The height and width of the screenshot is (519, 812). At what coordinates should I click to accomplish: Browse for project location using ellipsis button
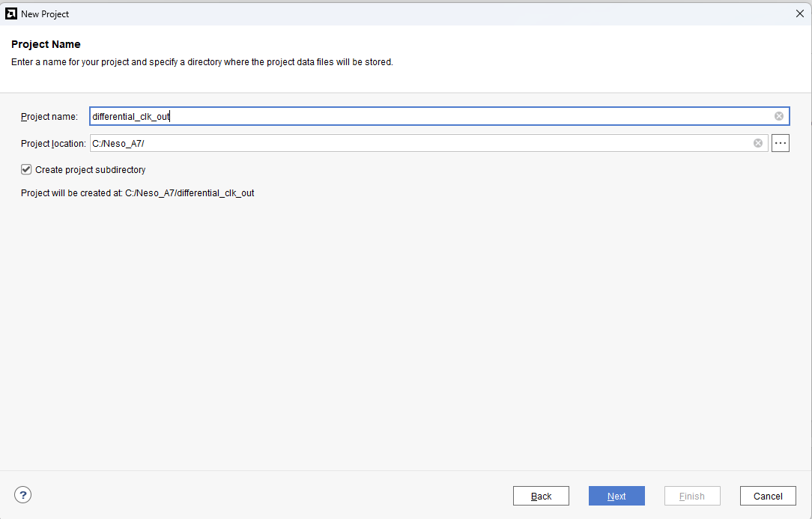click(780, 143)
